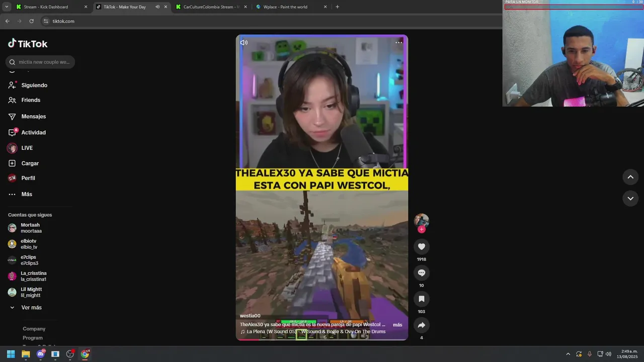Open the creator's avatar beside the video
Screen dimensions: 644x362
422,220
